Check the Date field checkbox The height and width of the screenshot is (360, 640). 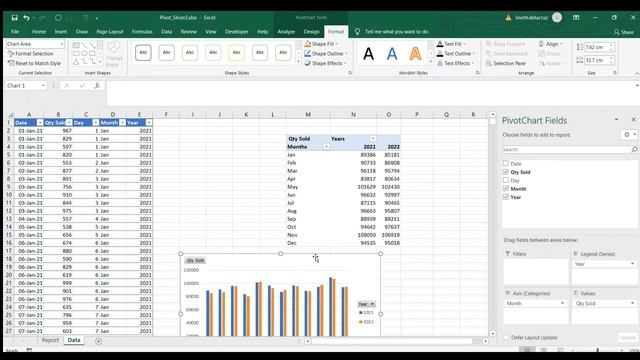click(506, 163)
